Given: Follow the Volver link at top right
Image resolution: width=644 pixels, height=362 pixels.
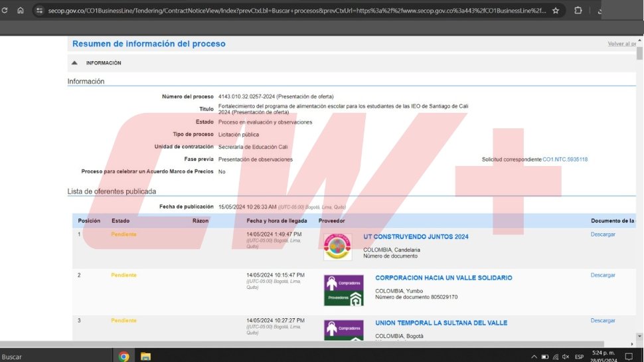Looking at the screenshot, I should pyautogui.click(x=622, y=44).
